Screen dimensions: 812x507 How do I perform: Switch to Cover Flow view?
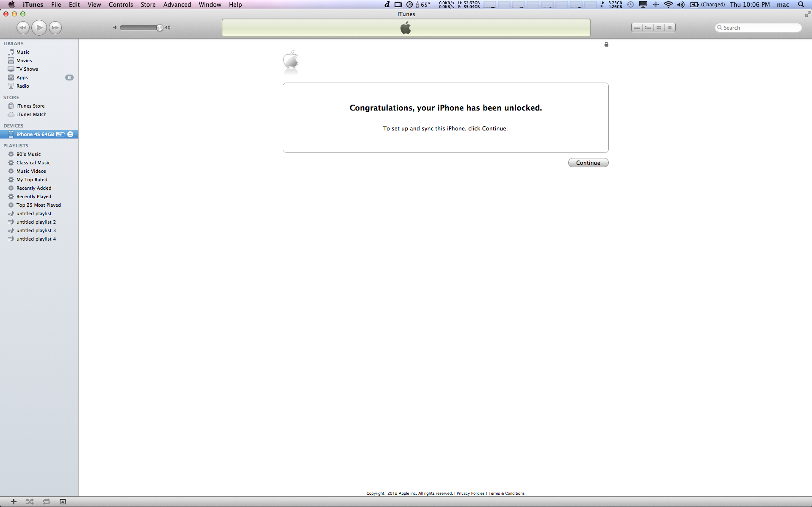[670, 28]
